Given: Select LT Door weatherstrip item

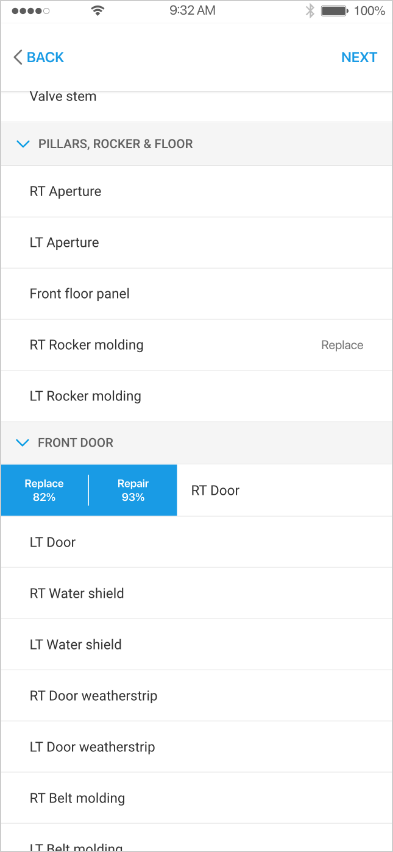Looking at the screenshot, I should click(x=196, y=747).
